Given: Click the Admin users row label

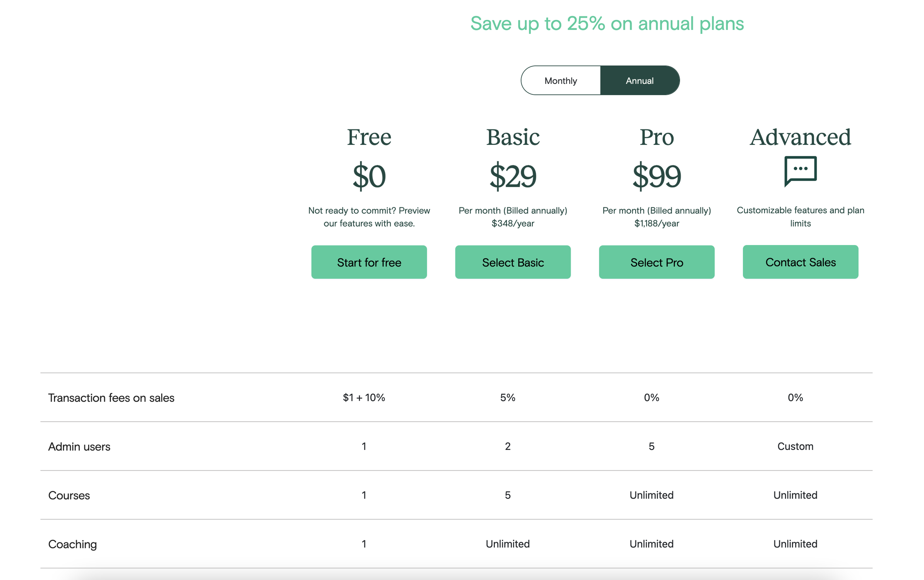Looking at the screenshot, I should [x=79, y=447].
